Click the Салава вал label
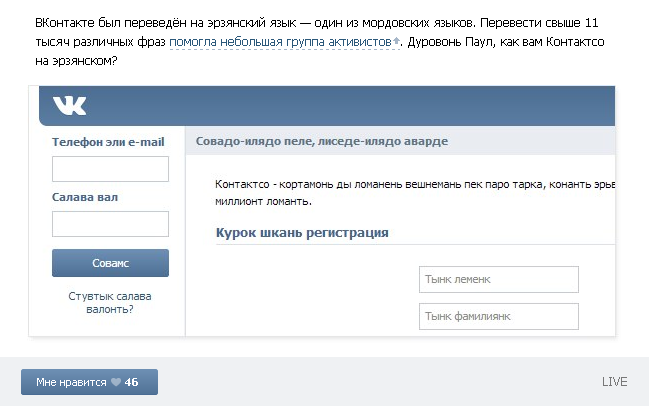 [x=85, y=197]
